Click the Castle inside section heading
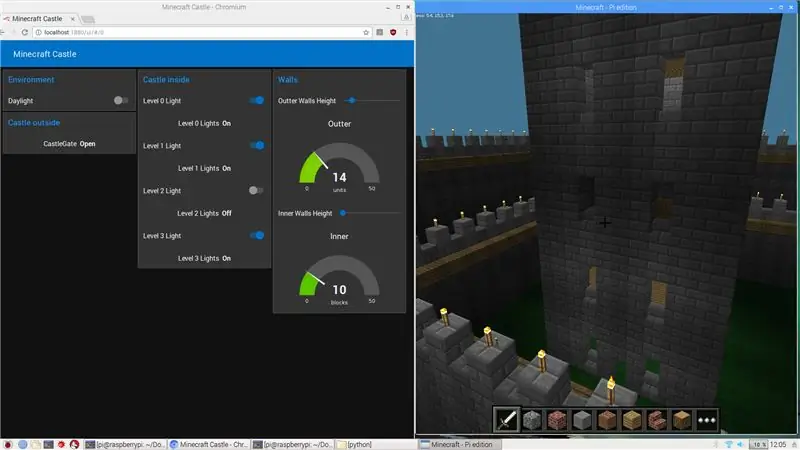The width and height of the screenshot is (800, 450). click(x=166, y=80)
